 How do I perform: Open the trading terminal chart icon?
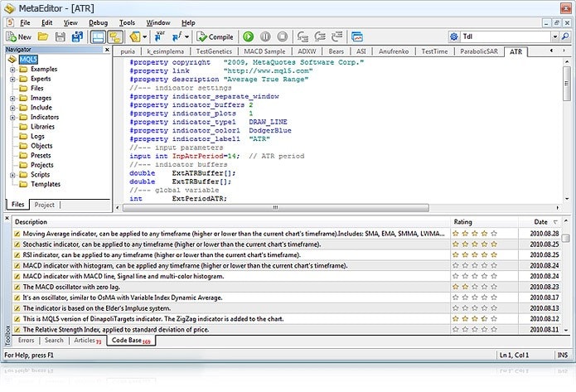tap(357, 36)
